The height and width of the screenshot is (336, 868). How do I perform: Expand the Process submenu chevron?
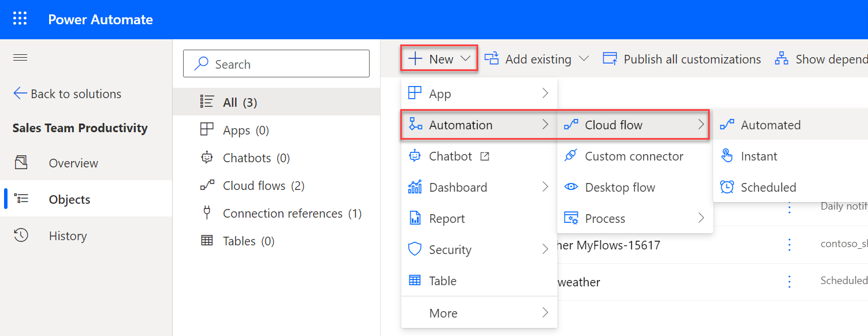[701, 218]
